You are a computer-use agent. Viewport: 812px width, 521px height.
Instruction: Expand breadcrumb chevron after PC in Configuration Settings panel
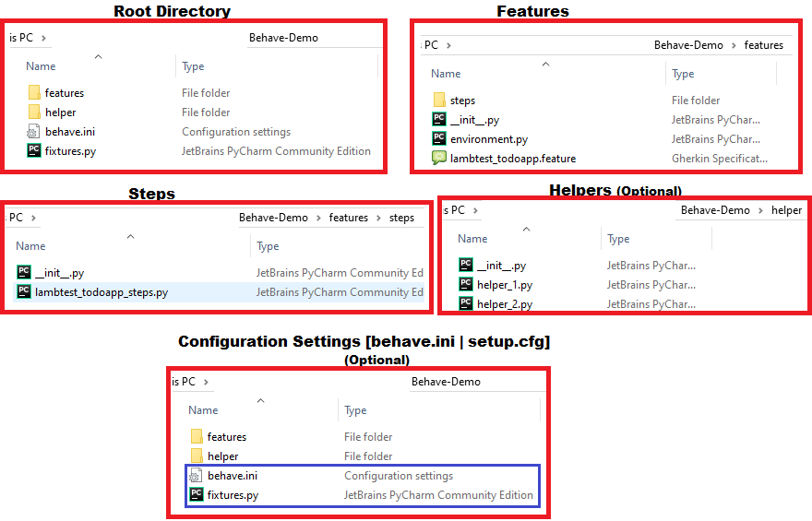tap(206, 382)
